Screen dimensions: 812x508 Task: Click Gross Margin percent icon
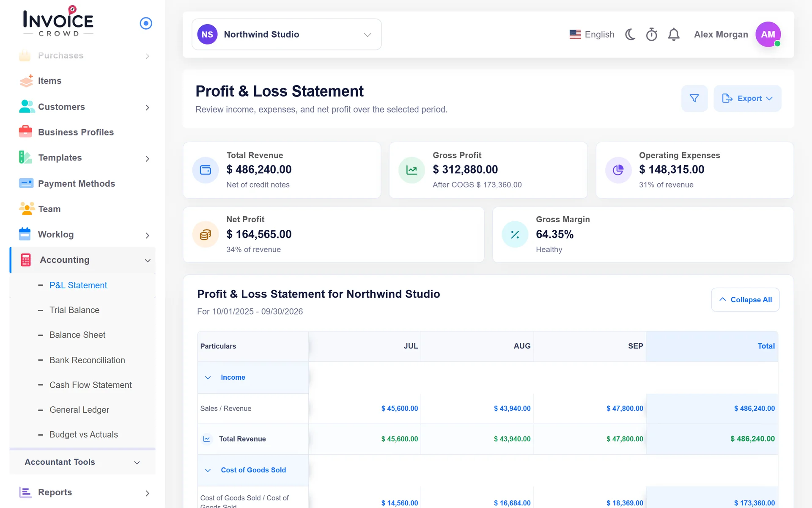pyautogui.click(x=515, y=235)
